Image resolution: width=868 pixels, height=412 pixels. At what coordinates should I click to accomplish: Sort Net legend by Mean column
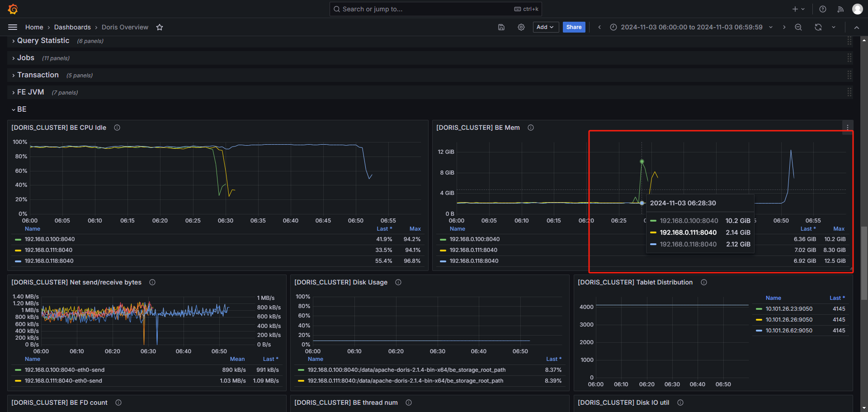[x=237, y=359]
